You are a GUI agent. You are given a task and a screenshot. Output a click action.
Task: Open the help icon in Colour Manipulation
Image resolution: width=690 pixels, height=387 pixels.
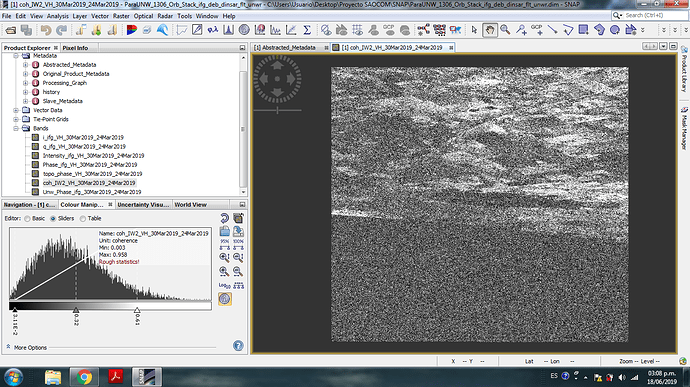pyautogui.click(x=238, y=346)
